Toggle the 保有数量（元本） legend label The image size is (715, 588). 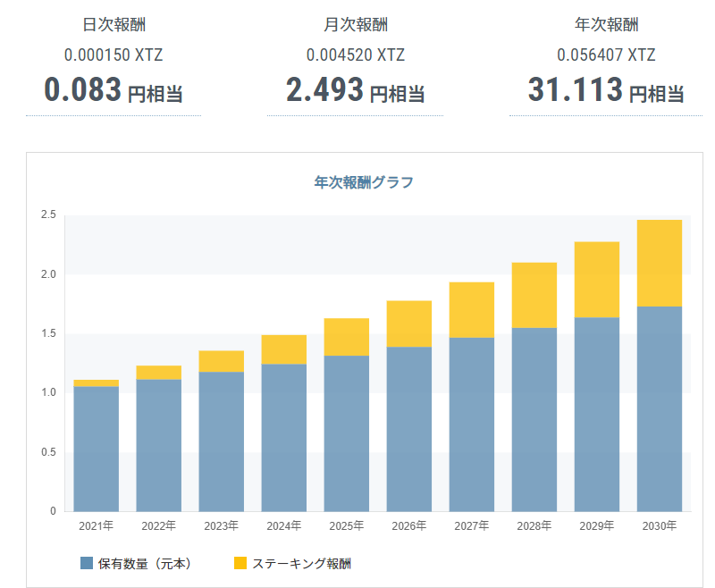click(x=145, y=563)
